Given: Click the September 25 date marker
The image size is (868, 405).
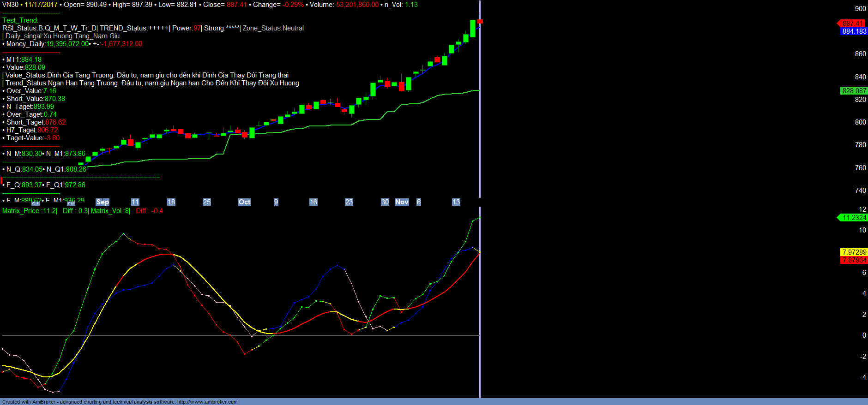Looking at the screenshot, I should pyautogui.click(x=206, y=202).
